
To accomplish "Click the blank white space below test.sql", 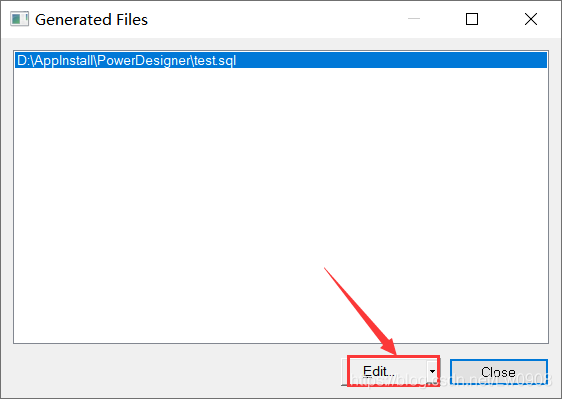I will (281, 205).
